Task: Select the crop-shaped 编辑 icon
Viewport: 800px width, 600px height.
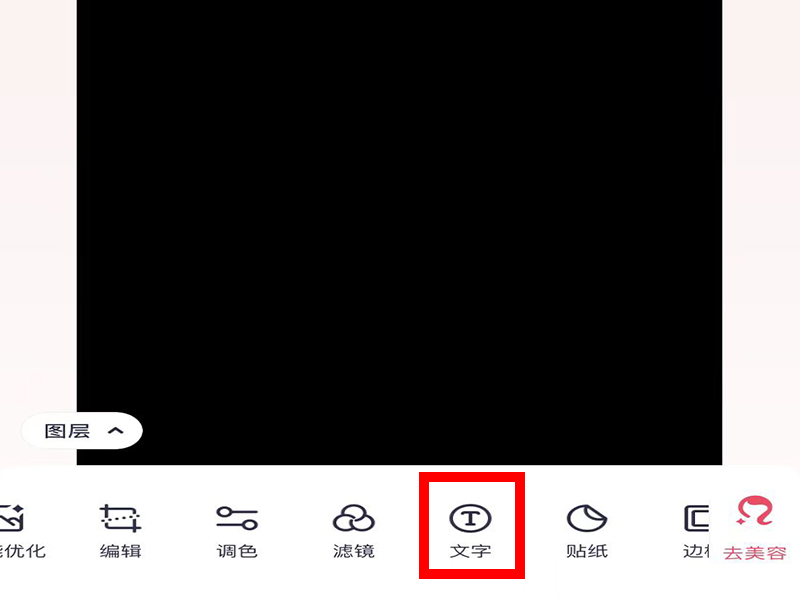Action: tap(120, 518)
